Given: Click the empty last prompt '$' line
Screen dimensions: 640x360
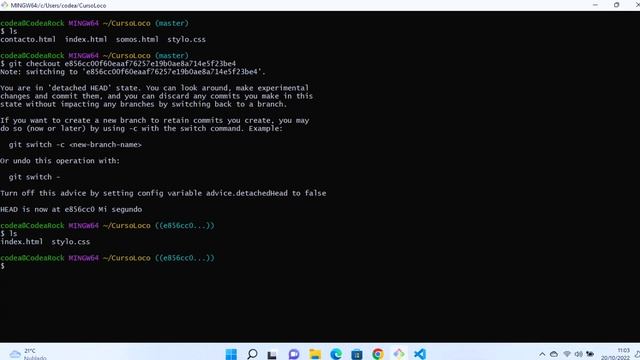Looking at the screenshot, I should (2, 266).
